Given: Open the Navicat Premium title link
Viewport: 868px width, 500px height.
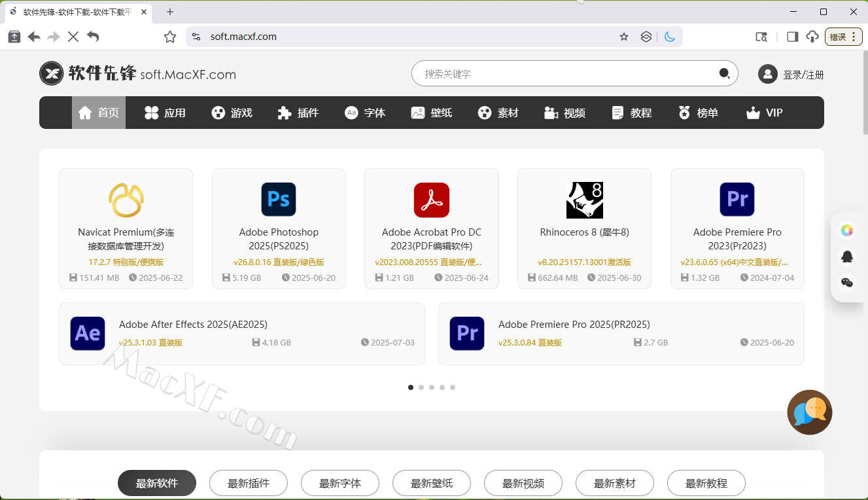Looking at the screenshot, I should tap(126, 239).
